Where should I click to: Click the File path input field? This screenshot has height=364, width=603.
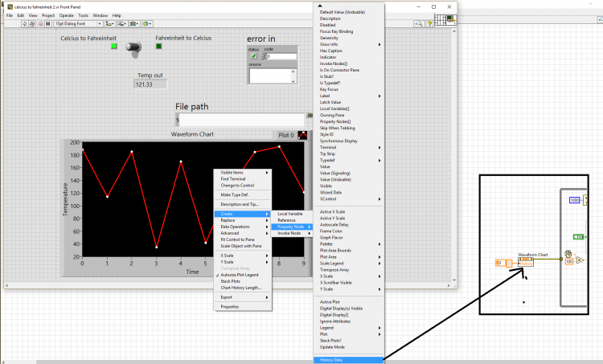pos(241,120)
